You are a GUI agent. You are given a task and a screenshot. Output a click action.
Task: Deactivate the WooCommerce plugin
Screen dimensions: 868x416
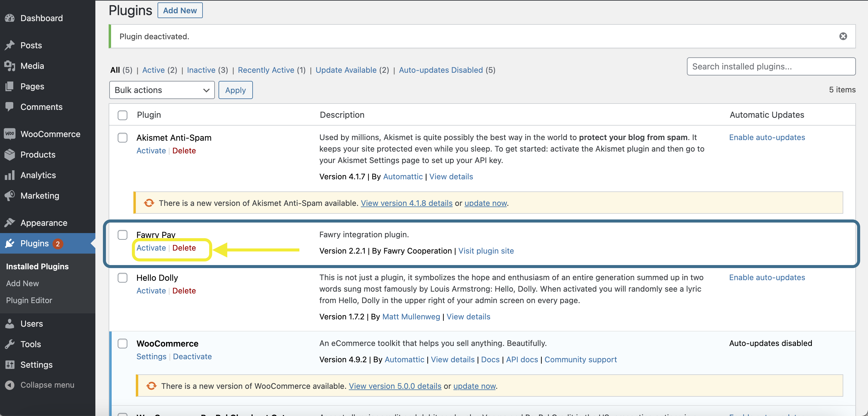pyautogui.click(x=192, y=356)
